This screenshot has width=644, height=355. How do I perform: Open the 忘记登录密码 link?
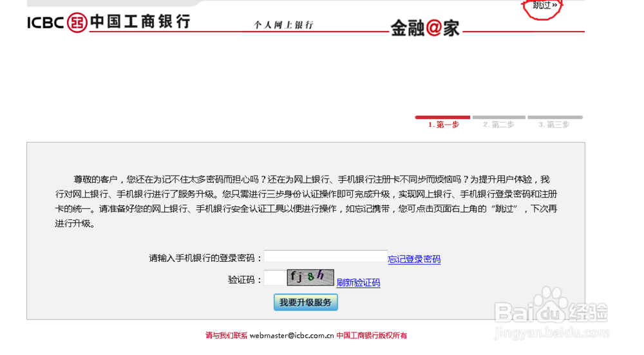(414, 259)
